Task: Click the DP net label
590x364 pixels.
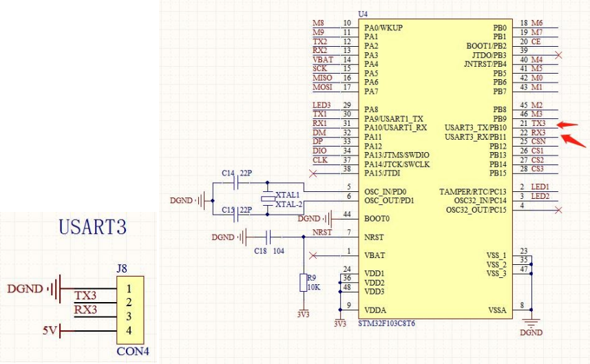Action: [x=318, y=141]
